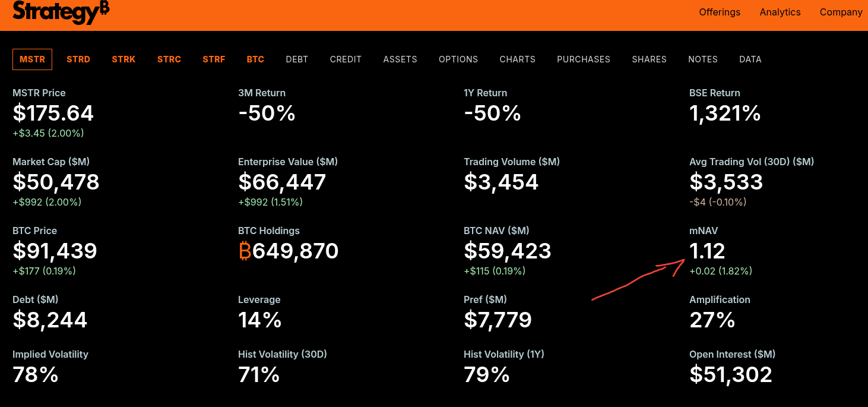Viewport: 868px width, 407px height.
Task: Switch to the OPTIONS tab
Action: [x=458, y=59]
